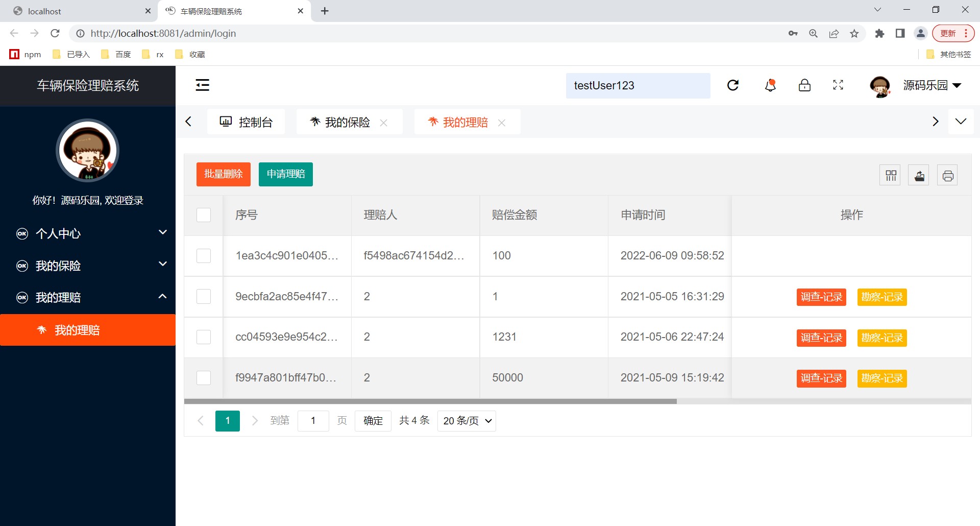Toggle the select-all header checkbox
Viewport: 980px width, 526px height.
pyautogui.click(x=204, y=215)
